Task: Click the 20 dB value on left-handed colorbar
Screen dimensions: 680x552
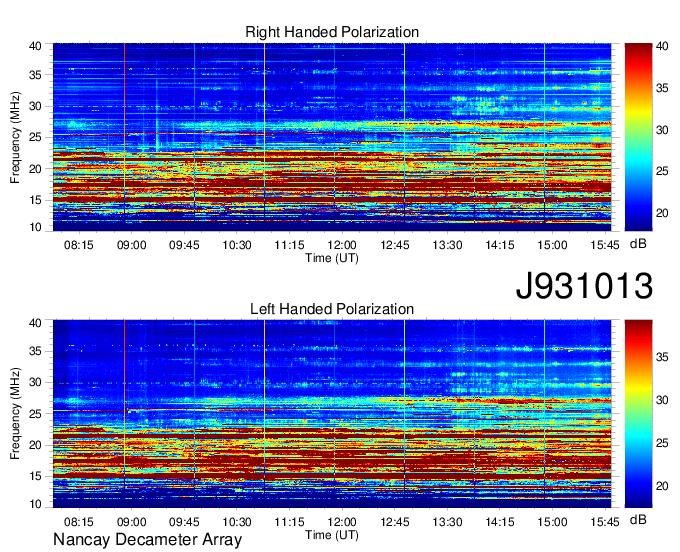Action: coord(662,486)
